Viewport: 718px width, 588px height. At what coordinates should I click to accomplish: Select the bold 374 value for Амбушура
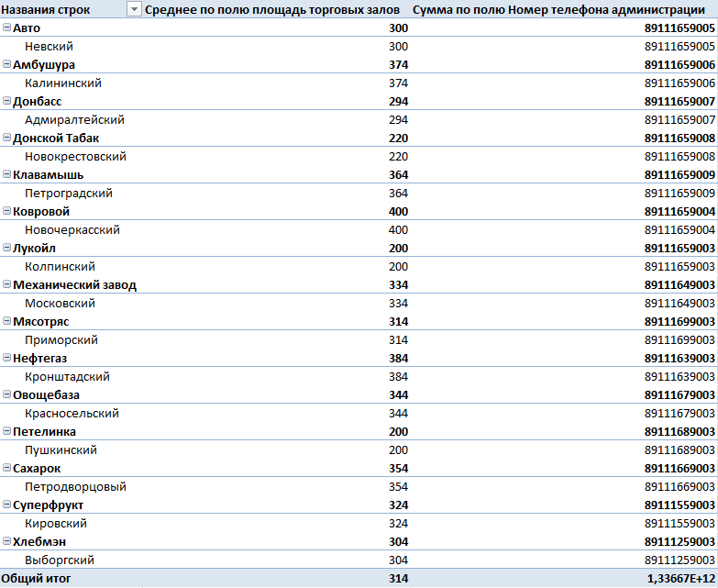(x=398, y=64)
